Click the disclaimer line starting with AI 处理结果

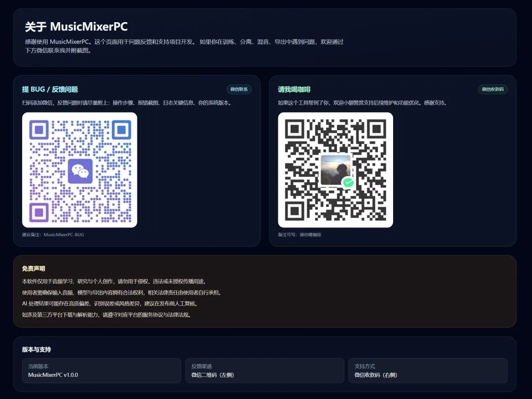click(x=110, y=304)
